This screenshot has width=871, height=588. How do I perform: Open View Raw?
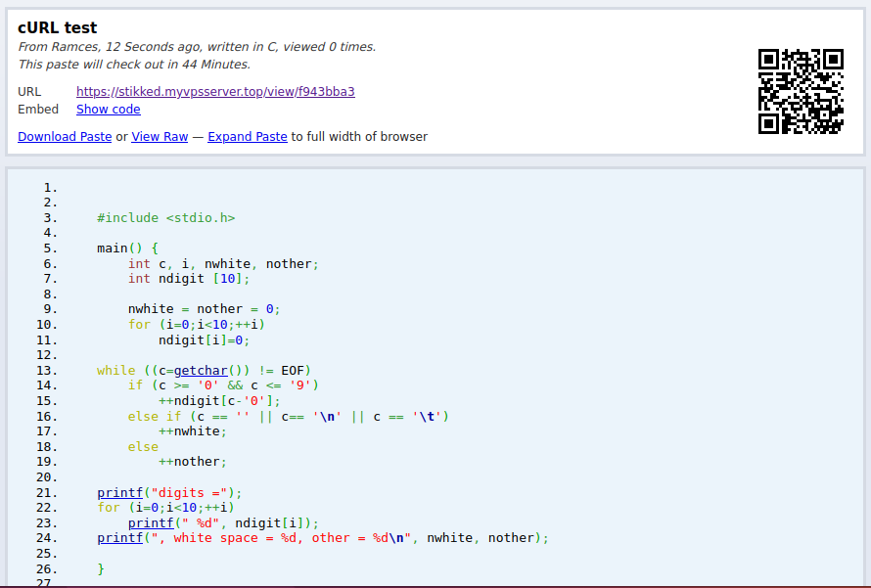point(160,136)
